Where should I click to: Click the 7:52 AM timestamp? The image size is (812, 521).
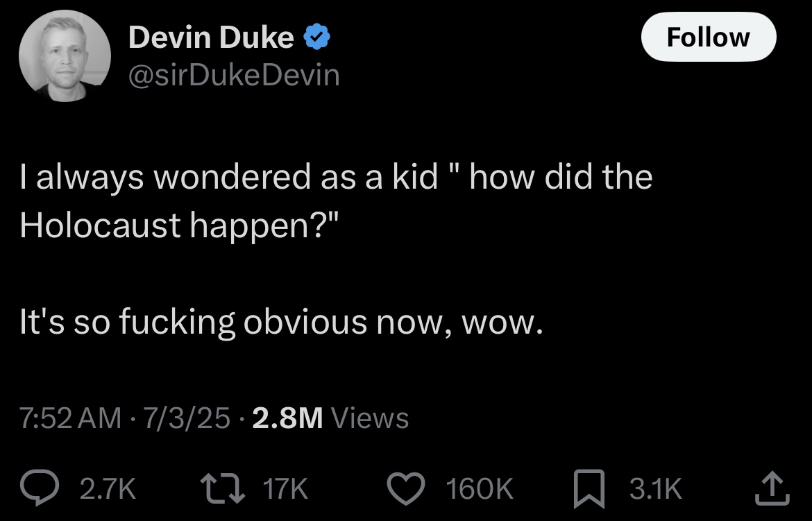click(70, 418)
